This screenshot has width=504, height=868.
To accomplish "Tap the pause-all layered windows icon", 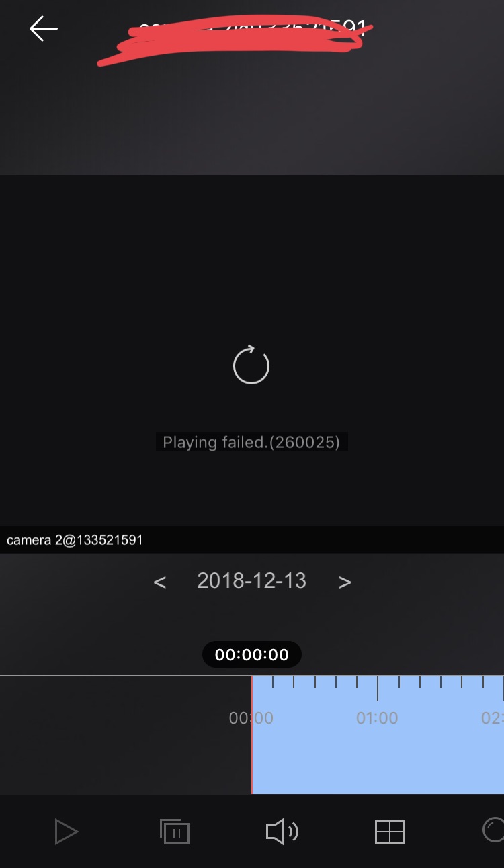I will click(175, 832).
